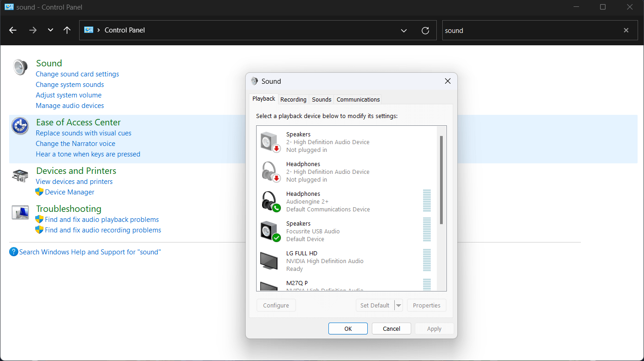The image size is (644, 361).
Task: Open the Set Default dropdown arrow
Action: coord(398,306)
